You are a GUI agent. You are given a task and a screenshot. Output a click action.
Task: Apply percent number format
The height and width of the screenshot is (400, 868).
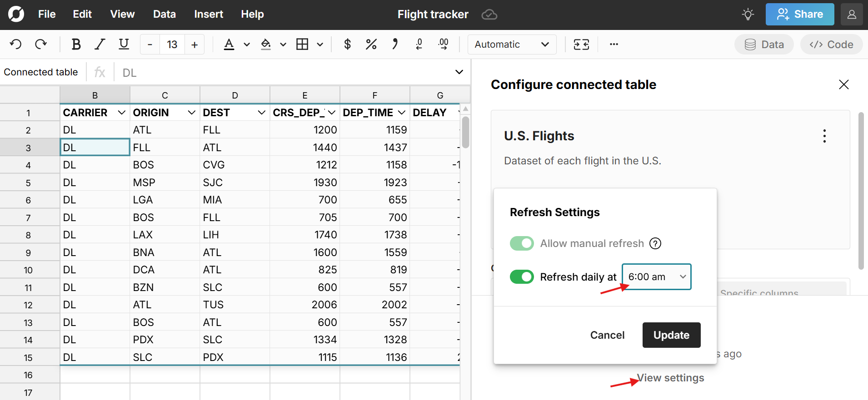371,44
